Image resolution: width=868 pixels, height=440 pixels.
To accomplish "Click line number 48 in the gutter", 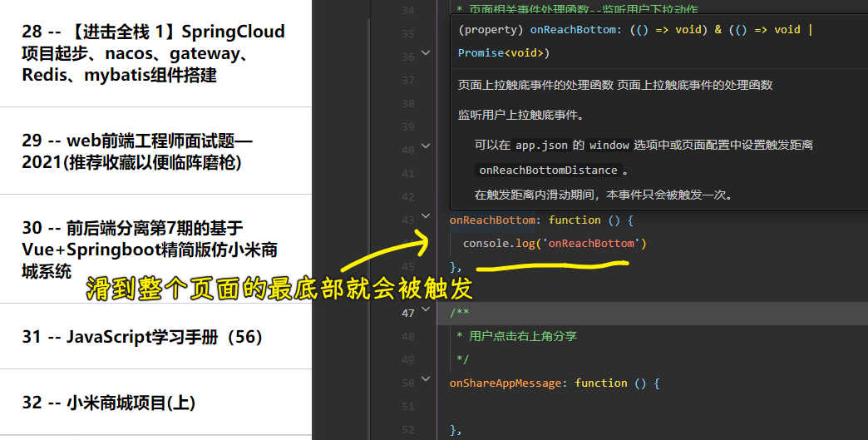I will click(x=408, y=337).
